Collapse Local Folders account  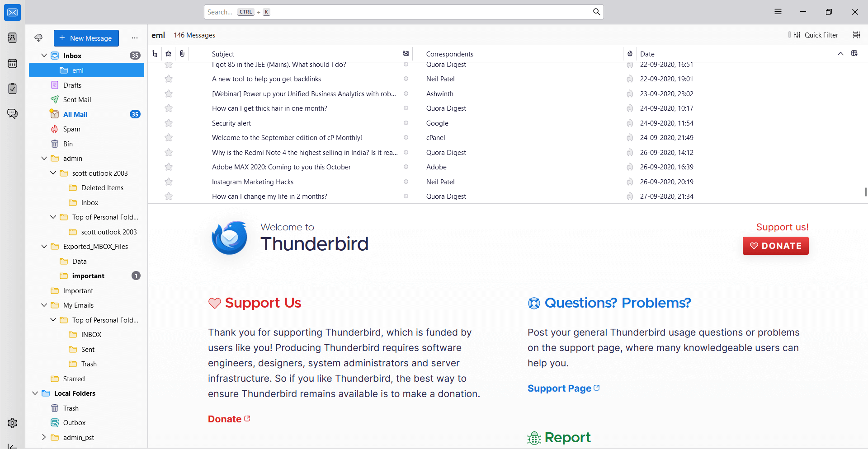pyautogui.click(x=35, y=393)
